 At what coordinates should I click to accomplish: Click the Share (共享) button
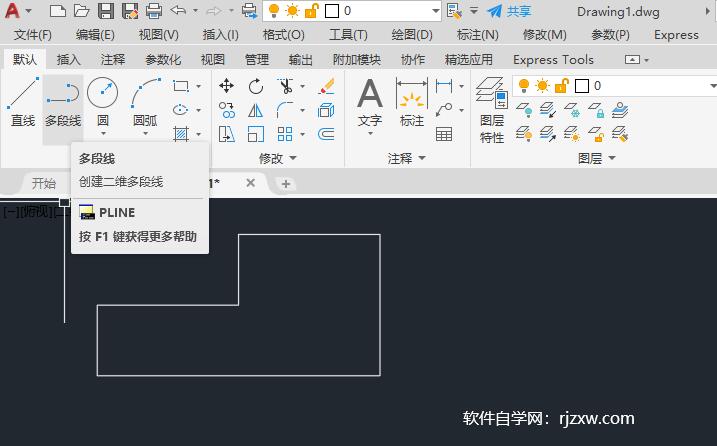click(x=509, y=11)
